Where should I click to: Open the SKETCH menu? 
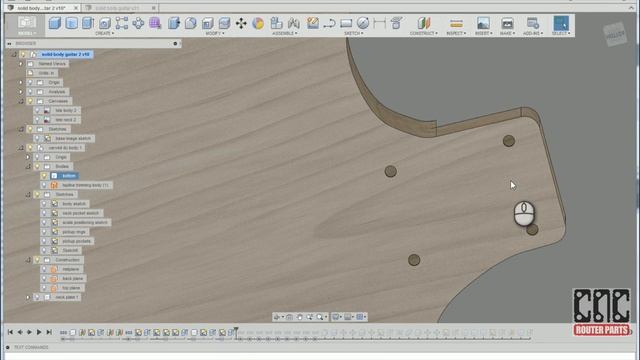pyautogui.click(x=353, y=33)
